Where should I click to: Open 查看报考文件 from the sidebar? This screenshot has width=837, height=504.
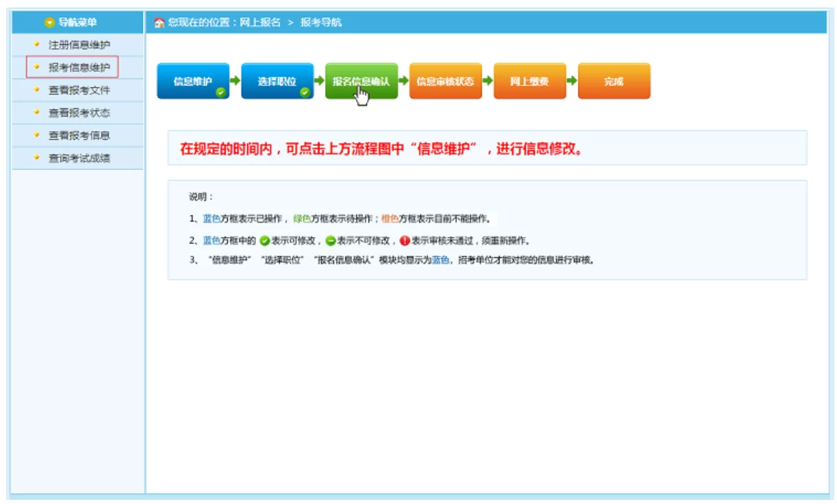point(79,90)
